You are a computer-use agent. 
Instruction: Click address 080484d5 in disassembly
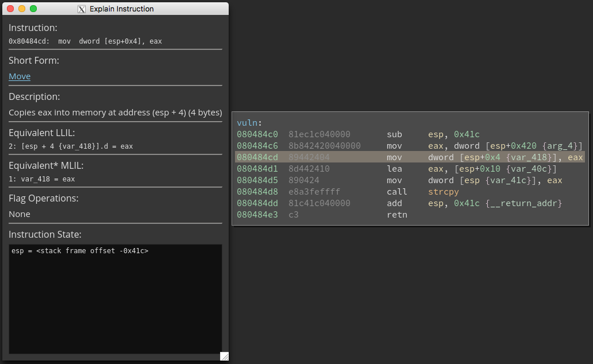[x=257, y=180]
